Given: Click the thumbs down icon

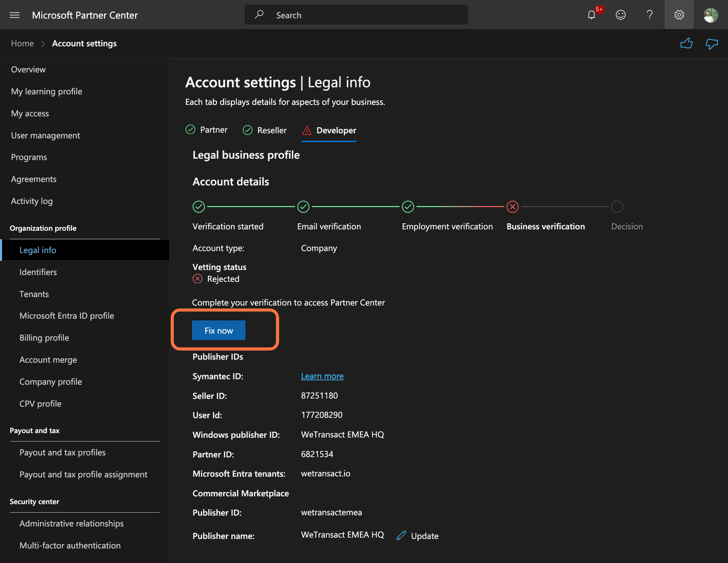Looking at the screenshot, I should [711, 44].
